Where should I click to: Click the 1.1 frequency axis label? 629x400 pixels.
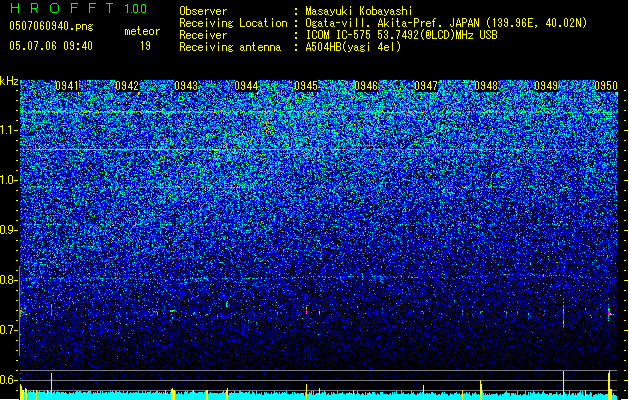tap(9, 130)
